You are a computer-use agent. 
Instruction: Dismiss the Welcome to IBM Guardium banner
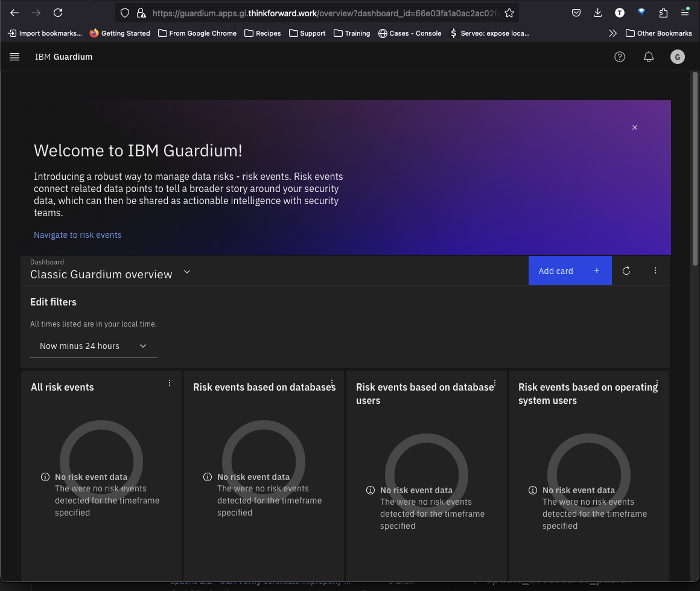click(x=635, y=127)
